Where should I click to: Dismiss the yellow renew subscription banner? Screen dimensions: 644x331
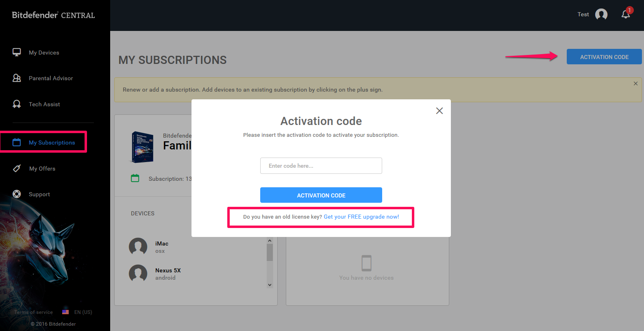(635, 83)
